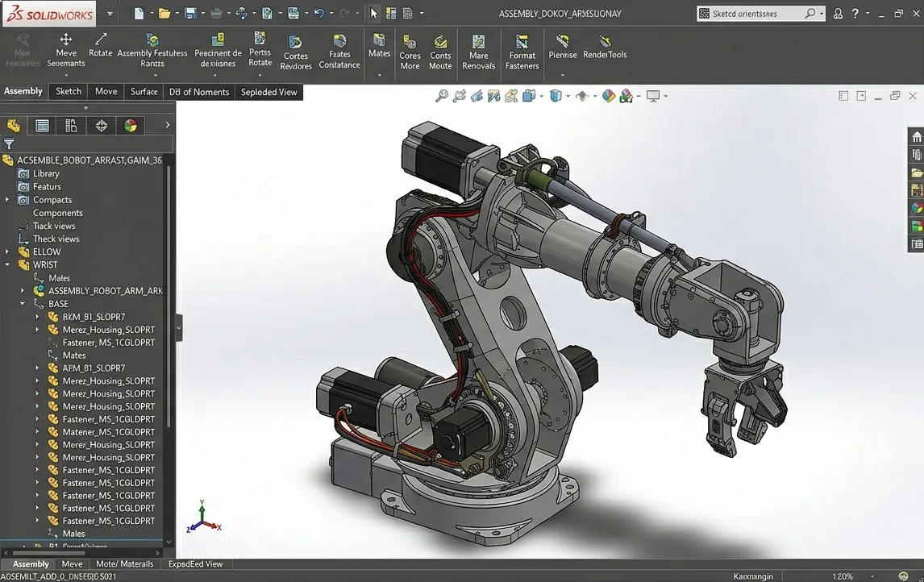Select the Mote/ Materalls bottom tab

coord(124,563)
